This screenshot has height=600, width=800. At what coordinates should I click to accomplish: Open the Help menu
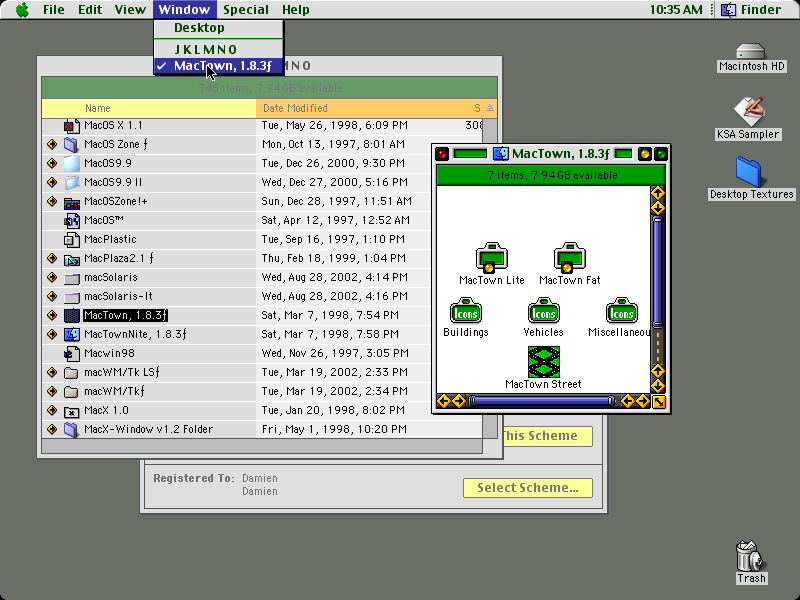click(x=295, y=10)
